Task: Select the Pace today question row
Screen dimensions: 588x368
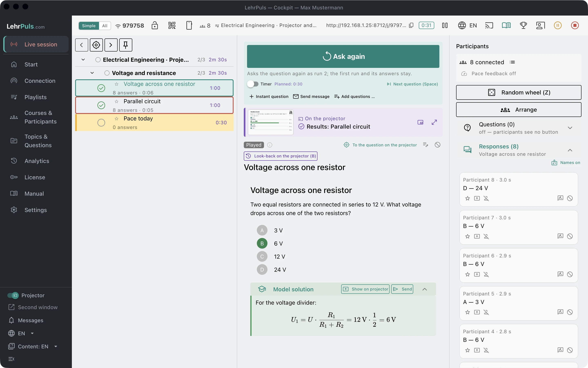Action: click(x=155, y=123)
